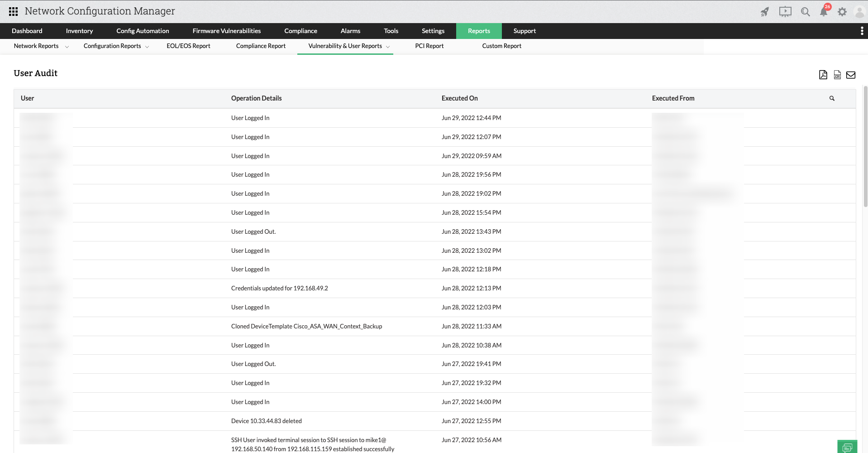Click the rocket quick-launch icon
Viewport: 868px width, 453px height.
764,12
